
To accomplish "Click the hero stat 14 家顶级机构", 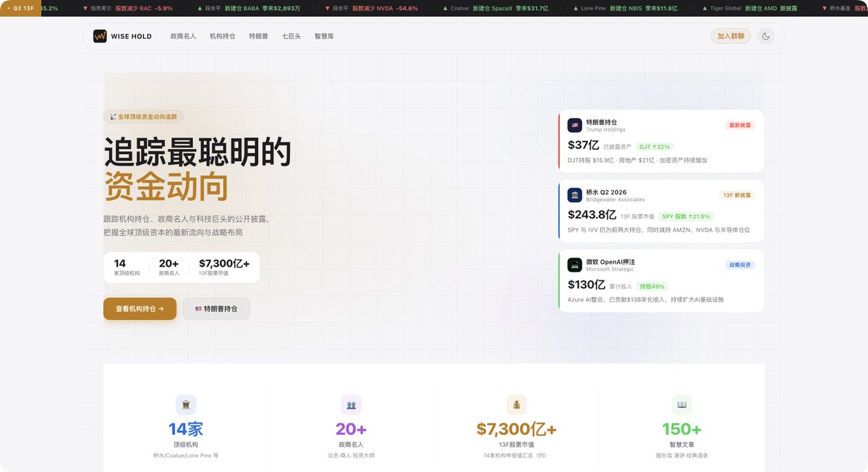I will 127,267.
